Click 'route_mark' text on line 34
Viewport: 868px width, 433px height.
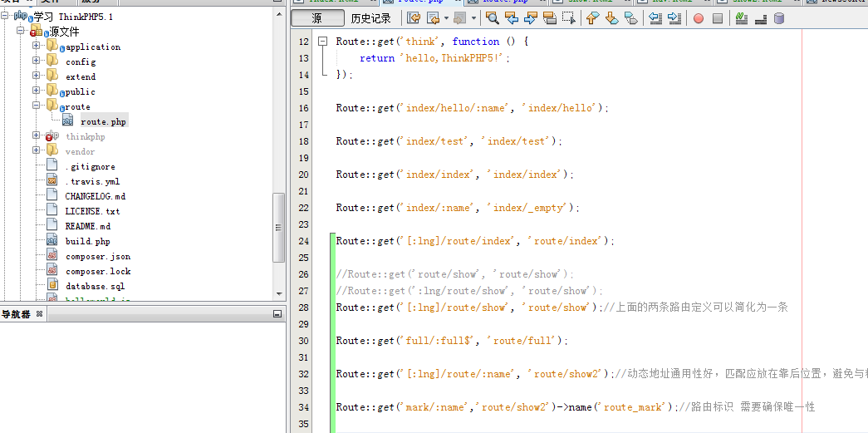click(x=633, y=407)
